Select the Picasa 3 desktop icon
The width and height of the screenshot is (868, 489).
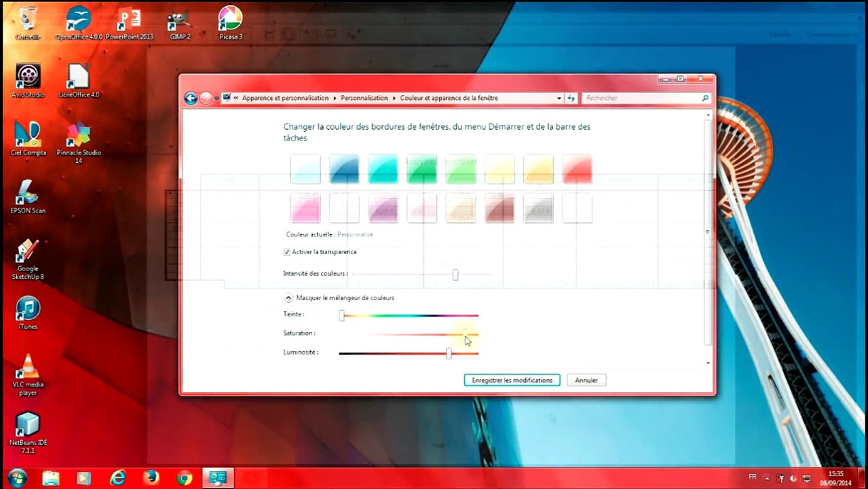tap(231, 24)
